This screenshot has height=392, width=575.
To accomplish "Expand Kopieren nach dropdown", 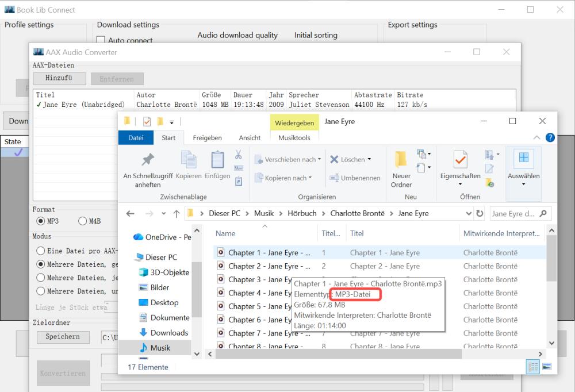I will (x=310, y=178).
